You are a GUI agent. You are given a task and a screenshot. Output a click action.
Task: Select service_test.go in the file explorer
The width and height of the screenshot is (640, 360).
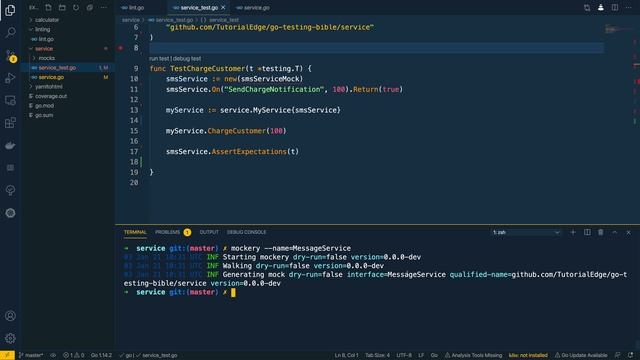click(57, 68)
